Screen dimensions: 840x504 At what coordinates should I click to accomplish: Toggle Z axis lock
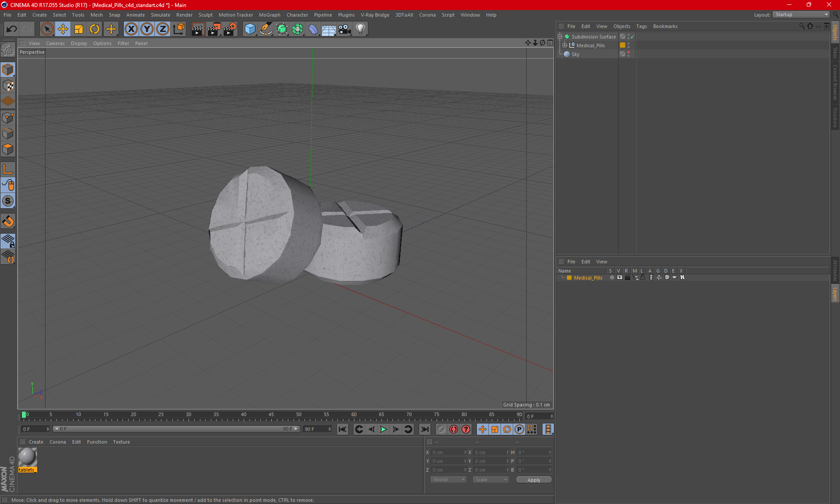pos(163,29)
